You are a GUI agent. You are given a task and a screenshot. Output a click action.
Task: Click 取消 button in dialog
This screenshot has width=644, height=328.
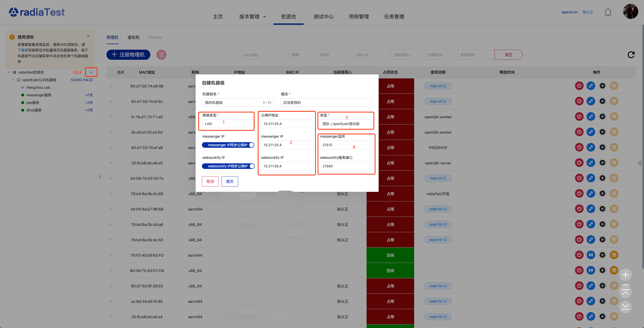tap(210, 182)
